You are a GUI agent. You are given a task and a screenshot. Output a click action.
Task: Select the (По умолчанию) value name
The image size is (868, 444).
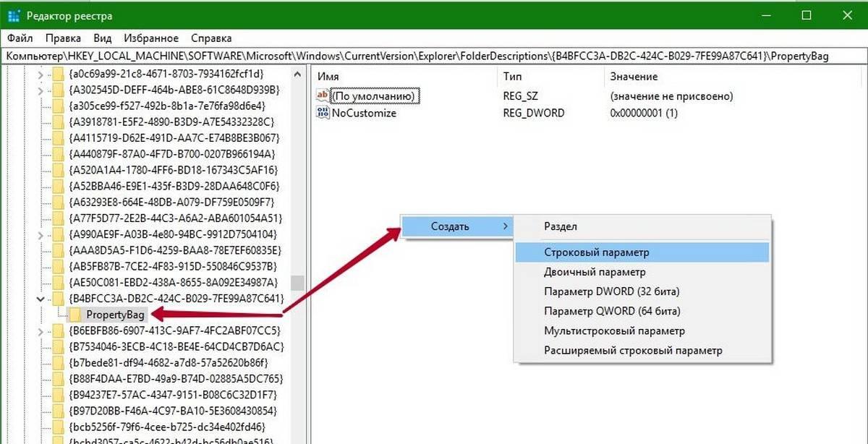coord(374,95)
